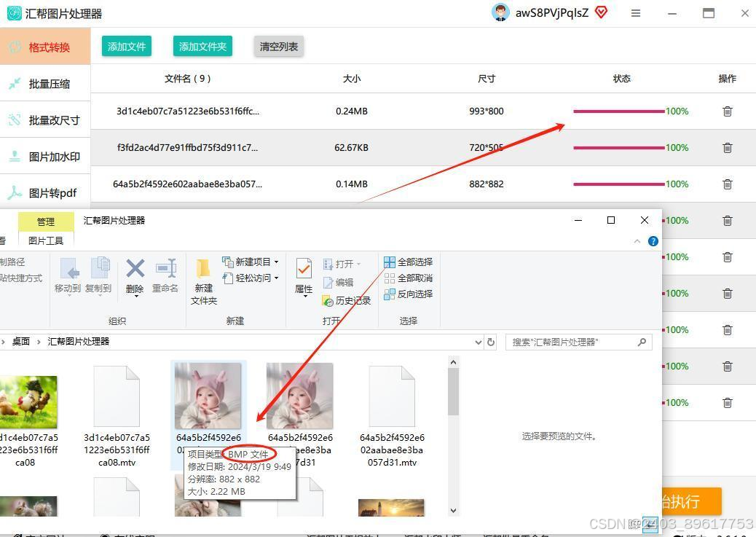The width and height of the screenshot is (756, 537).
Task: Click the Explorer help question mark icon
Action: tap(653, 241)
